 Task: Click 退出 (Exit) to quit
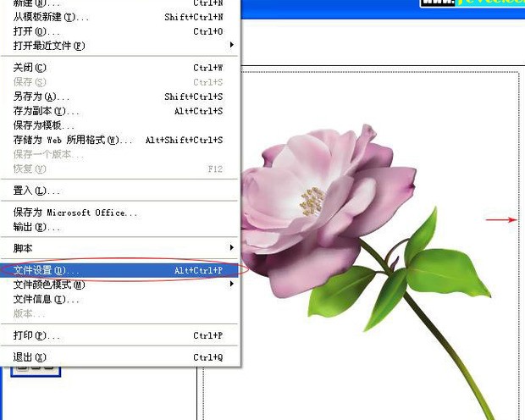pos(30,357)
